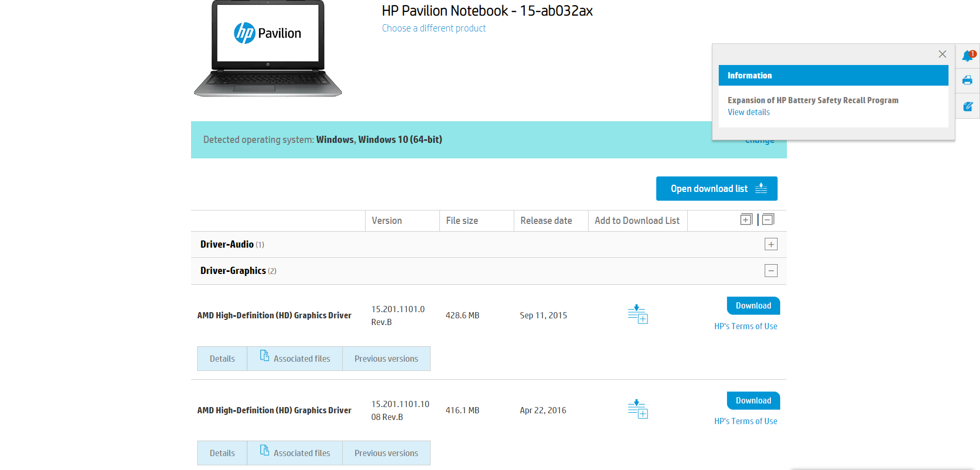Viewport: 980px width, 470px height.
Task: Show Previous versions for first AMD driver
Action: pos(386,359)
